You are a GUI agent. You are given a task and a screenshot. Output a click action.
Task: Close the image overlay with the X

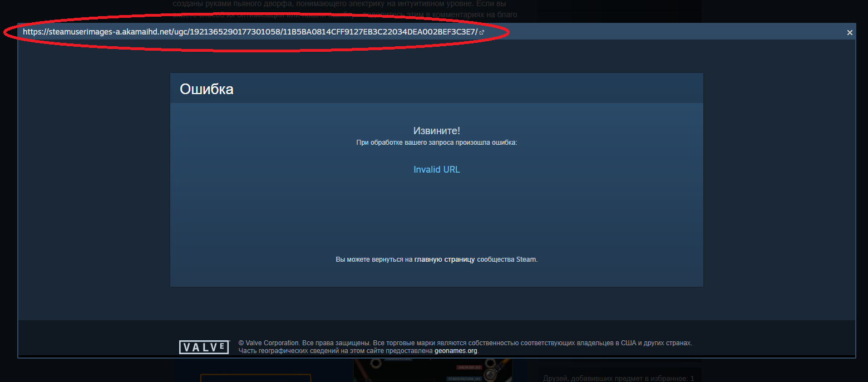[850, 33]
